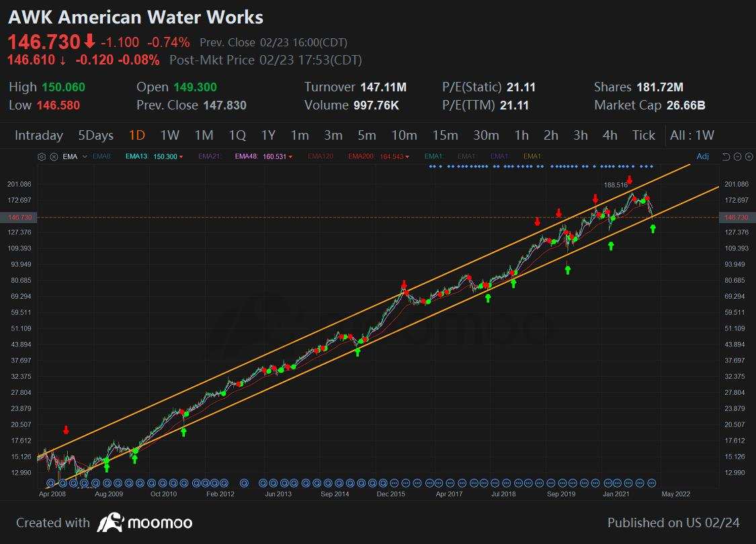Click the moomoo bull logo
Viewport: 756px width, 544px height.
pyautogui.click(x=110, y=523)
